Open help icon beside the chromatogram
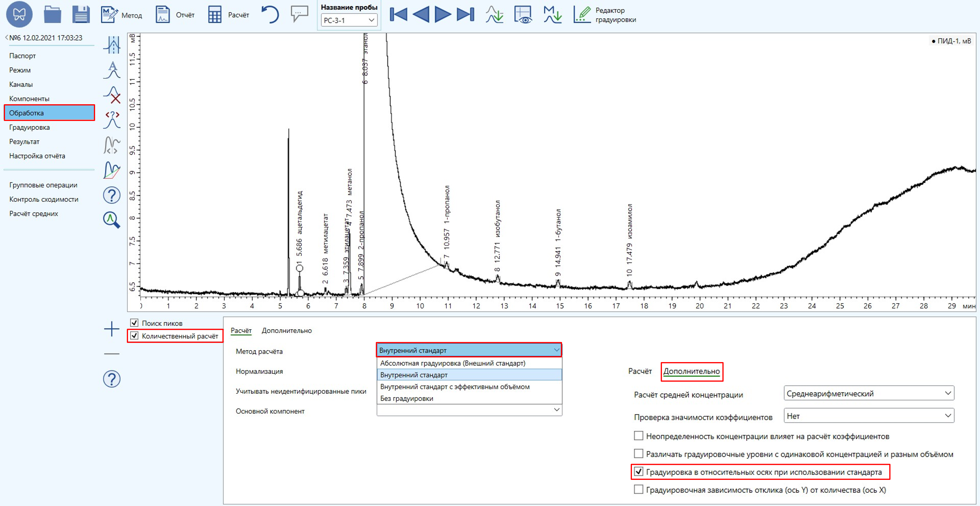 (x=112, y=195)
